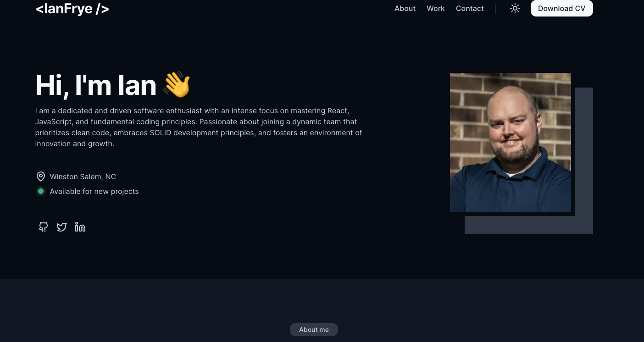
Task: Go to the Contact nav link
Action: 470,8
